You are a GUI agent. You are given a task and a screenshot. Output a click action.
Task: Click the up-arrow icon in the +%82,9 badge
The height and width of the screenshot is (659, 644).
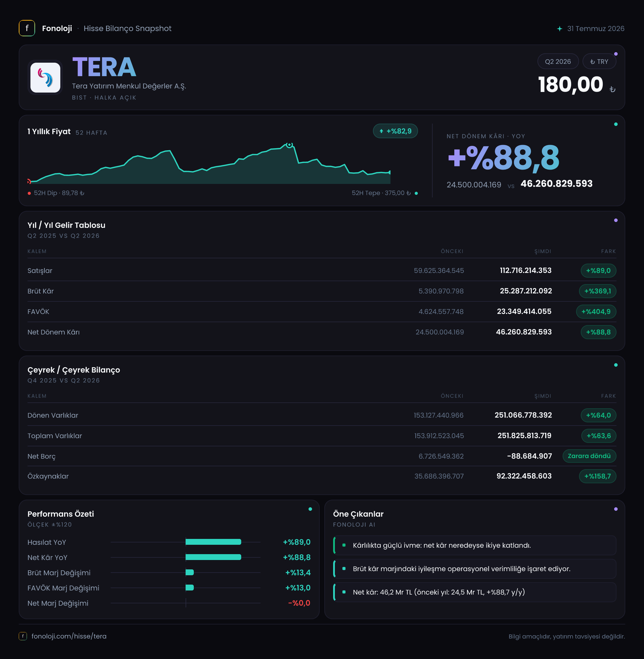(381, 131)
